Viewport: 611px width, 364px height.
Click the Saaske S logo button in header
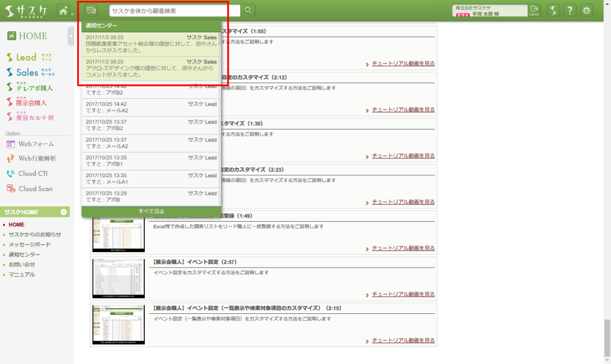[x=552, y=10]
